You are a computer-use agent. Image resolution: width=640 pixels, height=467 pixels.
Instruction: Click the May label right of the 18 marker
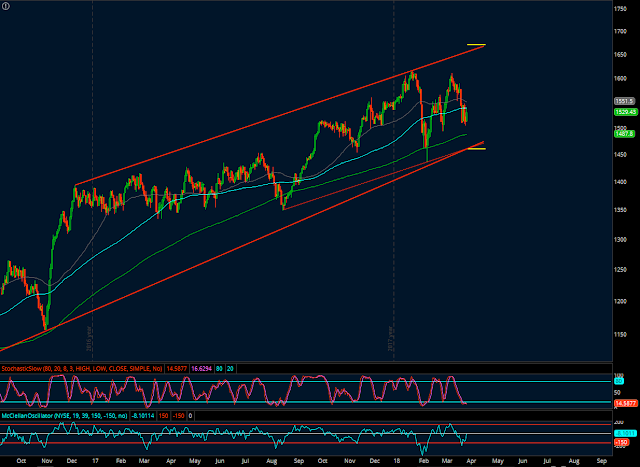pos(498,461)
